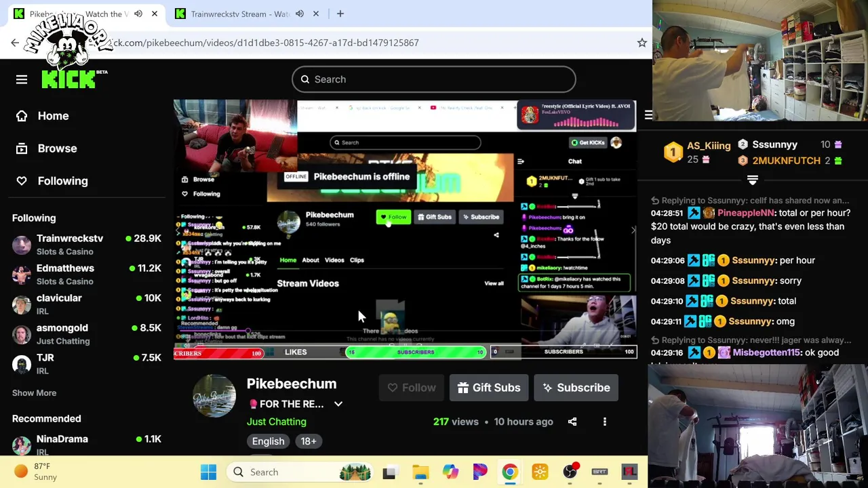This screenshot has width=868, height=488.
Task: Expand the stream title chevron
Action: (338, 404)
